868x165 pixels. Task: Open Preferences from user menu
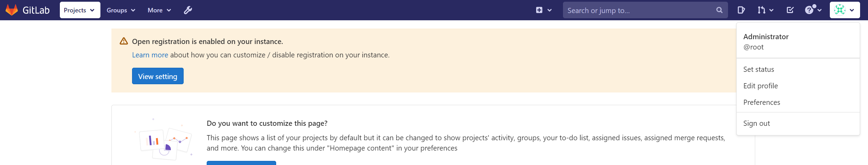pos(761,102)
